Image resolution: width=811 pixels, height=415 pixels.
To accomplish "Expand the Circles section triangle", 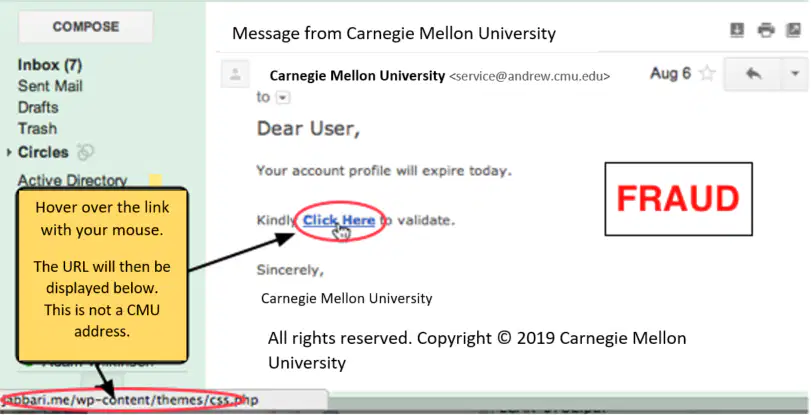I will (9, 152).
